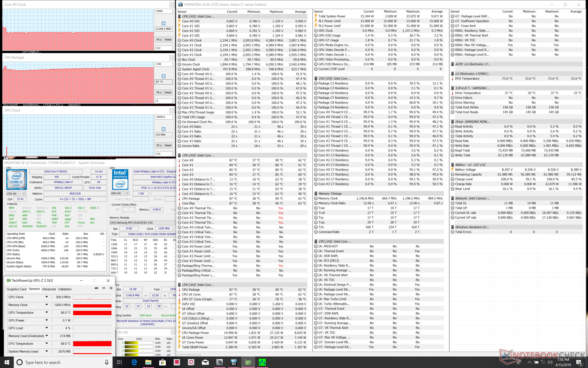Switch to Advanced tab in GPU-Z

click(49, 289)
